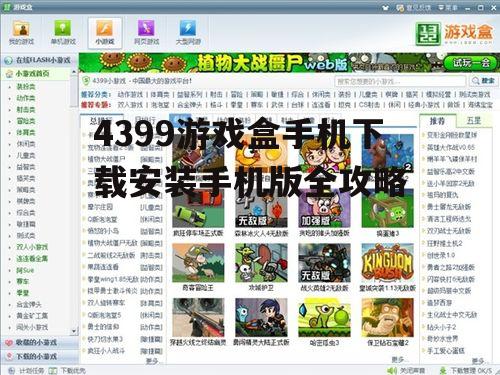Click into the game search field
500x375 pixels.
(400, 81)
